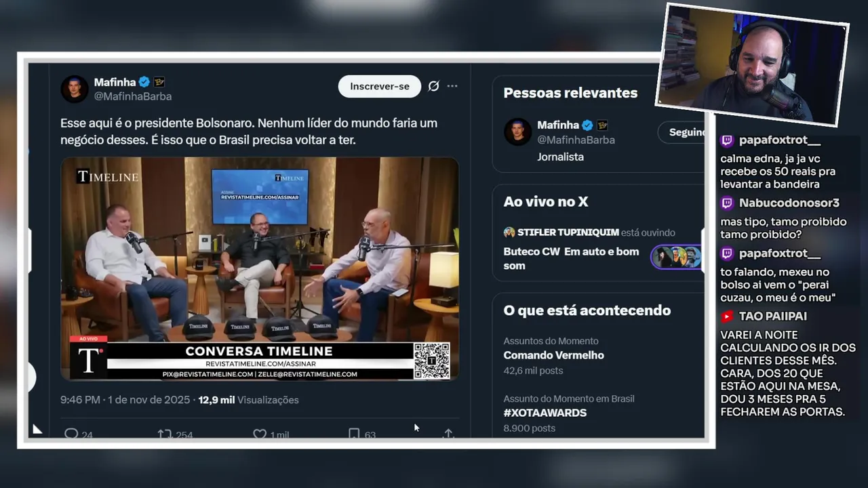Open the post's three-dot more menu
This screenshot has width=868, height=488.
(x=452, y=86)
